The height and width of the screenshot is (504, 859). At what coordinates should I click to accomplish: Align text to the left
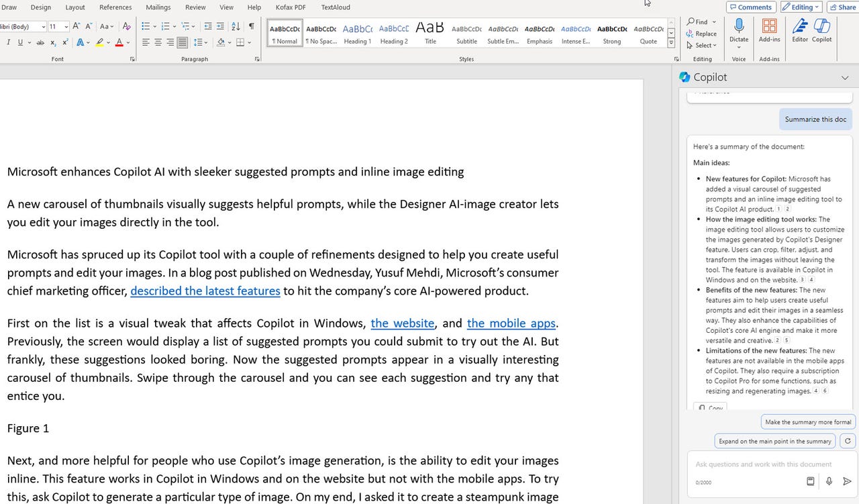tap(146, 42)
